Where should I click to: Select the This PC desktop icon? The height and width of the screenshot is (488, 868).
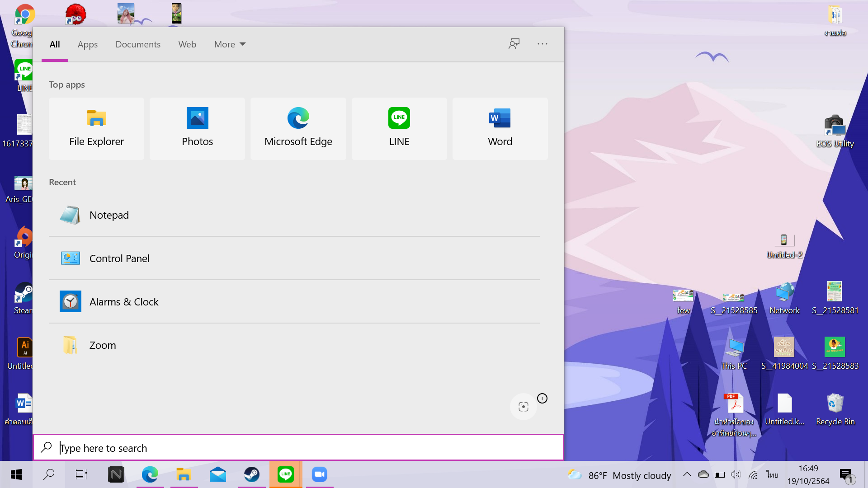[x=734, y=354]
